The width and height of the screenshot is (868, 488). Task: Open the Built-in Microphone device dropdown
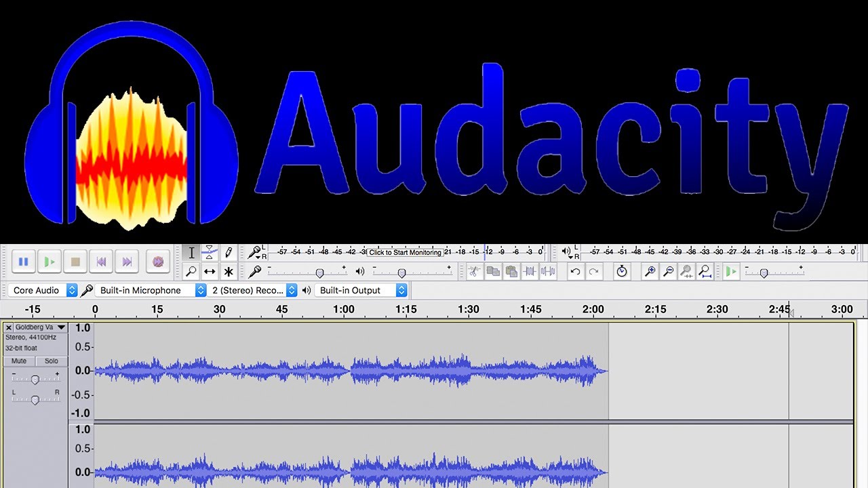pos(151,290)
